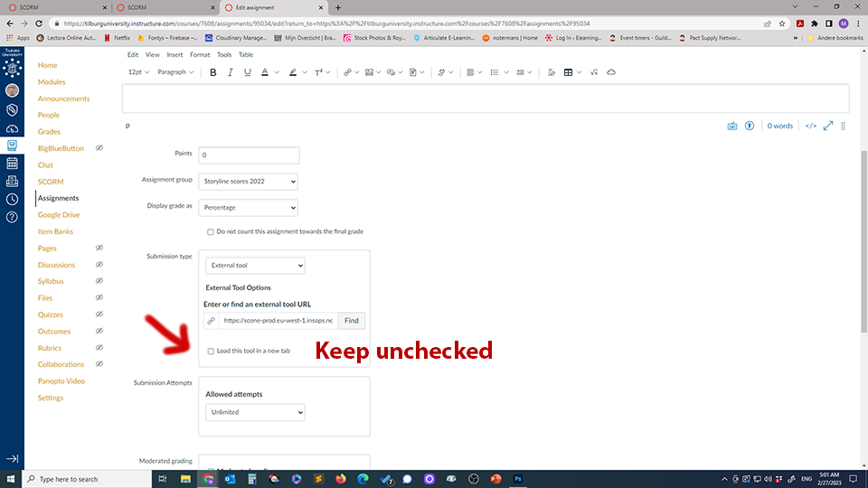The height and width of the screenshot is (488, 868).
Task: Expand highlight color options arrow
Action: pyautogui.click(x=305, y=72)
